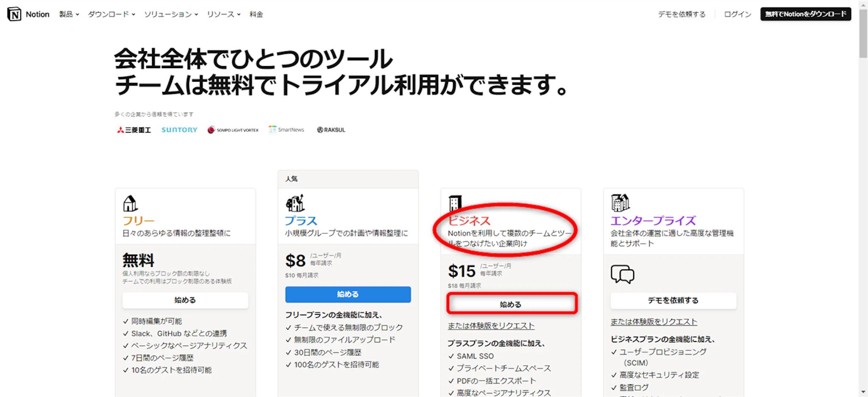This screenshot has height=397, width=868.
Task: Click the Mitsubishi Heavy Industries logo
Action: 134,130
